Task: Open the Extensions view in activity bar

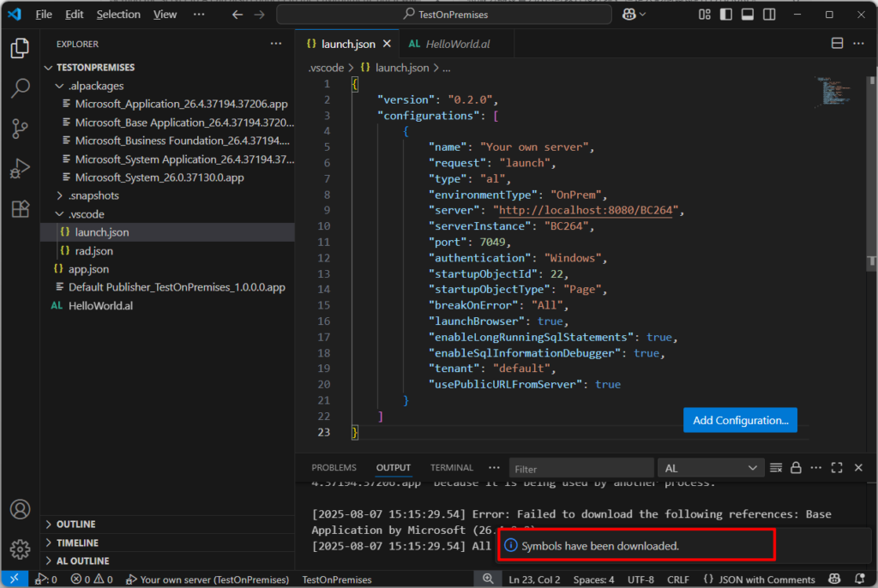Action: pyautogui.click(x=20, y=209)
